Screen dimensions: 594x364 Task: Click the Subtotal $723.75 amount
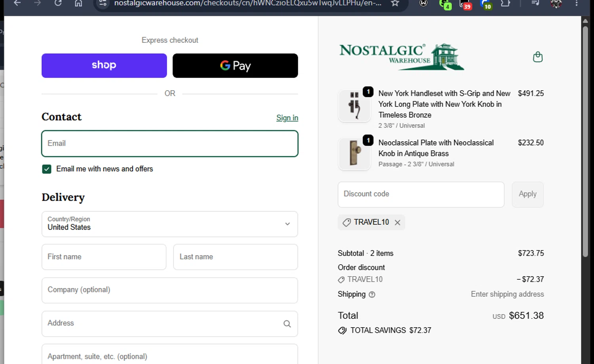pos(531,253)
